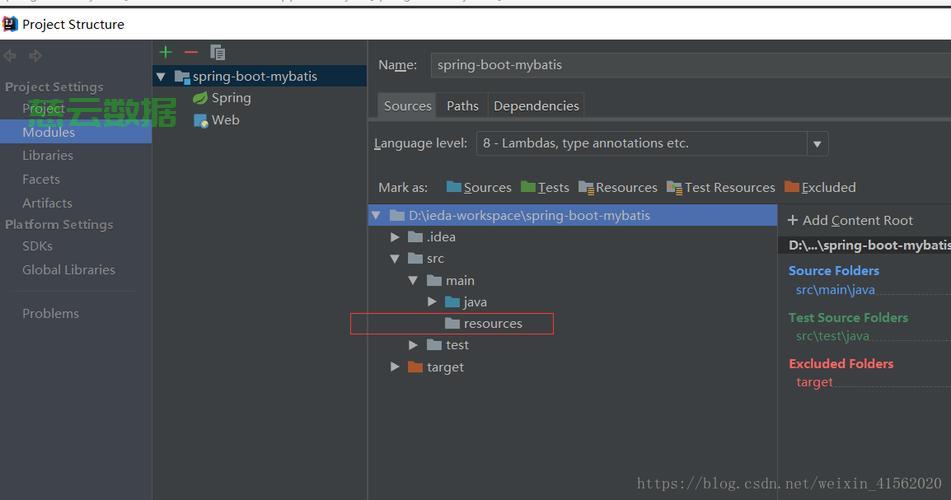
Task: Collapse the D:\ieda-workspace content root
Action: [376, 215]
